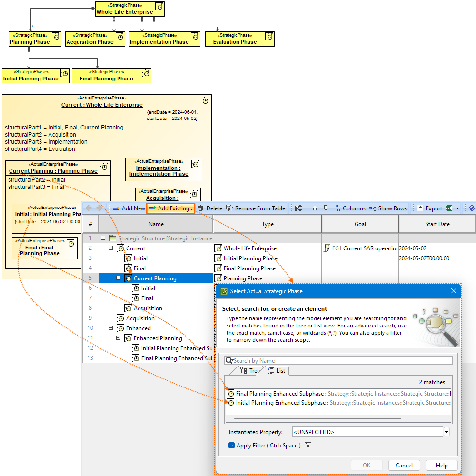The height and width of the screenshot is (476, 476).
Task: Click the move up arrow icon
Action: point(315,208)
